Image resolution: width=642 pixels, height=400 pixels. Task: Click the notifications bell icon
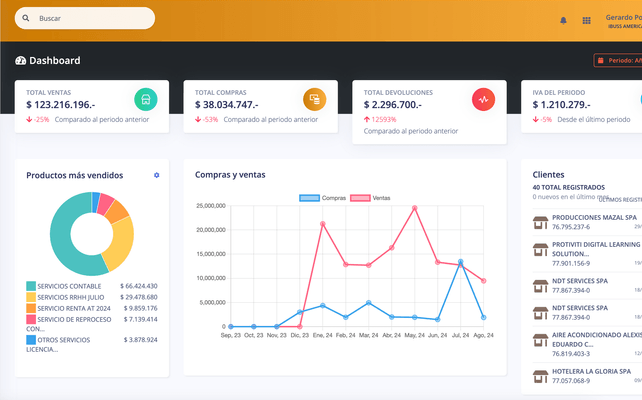click(x=563, y=20)
